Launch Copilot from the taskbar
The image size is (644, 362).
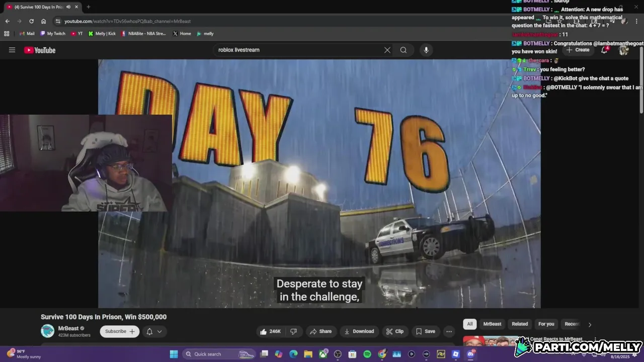(x=279, y=354)
